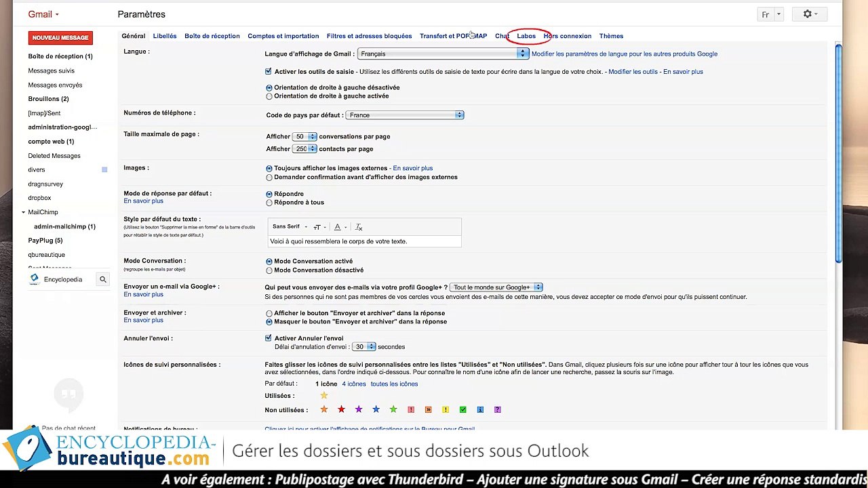
Task: Choose Masquer le bouton Envoyer et archiver
Action: [x=269, y=322]
